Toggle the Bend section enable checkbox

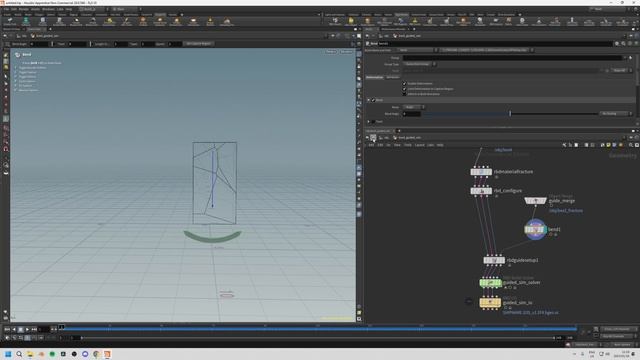(373, 100)
